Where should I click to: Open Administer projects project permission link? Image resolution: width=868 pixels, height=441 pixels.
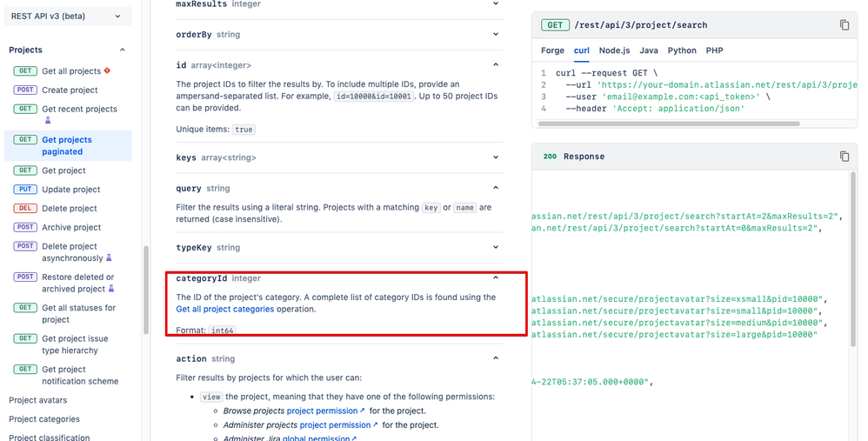(338, 425)
